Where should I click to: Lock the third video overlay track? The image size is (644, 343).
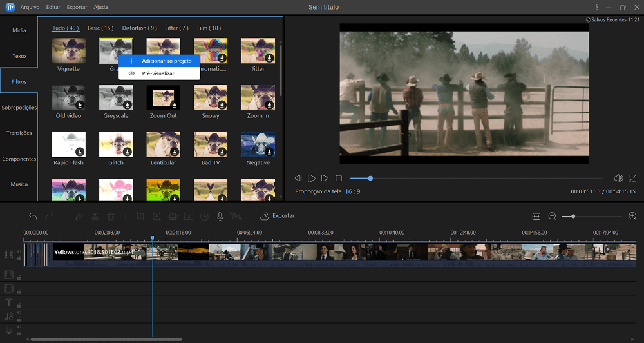click(19, 291)
